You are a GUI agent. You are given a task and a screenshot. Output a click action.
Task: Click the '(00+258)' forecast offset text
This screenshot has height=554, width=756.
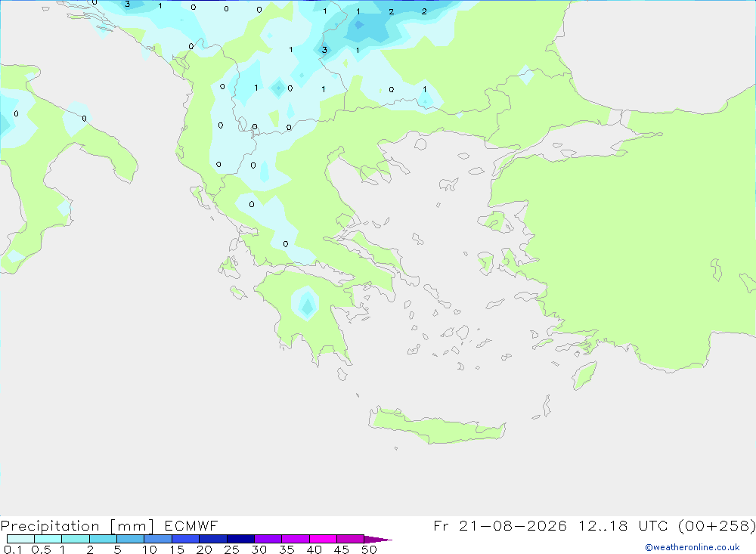point(717,525)
